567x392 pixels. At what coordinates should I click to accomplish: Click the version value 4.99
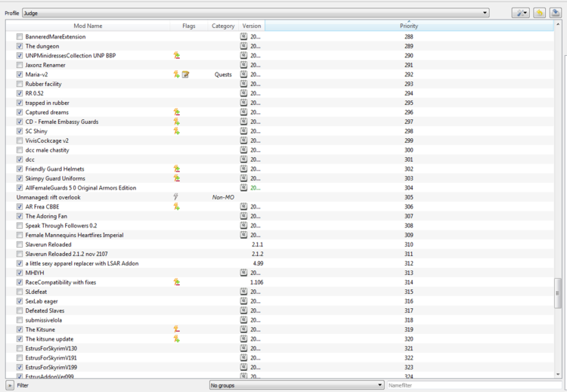[x=259, y=264]
